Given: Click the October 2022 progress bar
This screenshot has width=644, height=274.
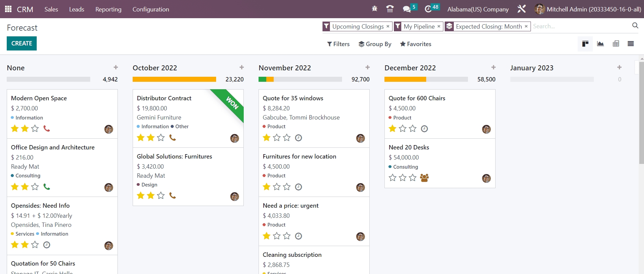Looking at the screenshot, I should (x=174, y=79).
